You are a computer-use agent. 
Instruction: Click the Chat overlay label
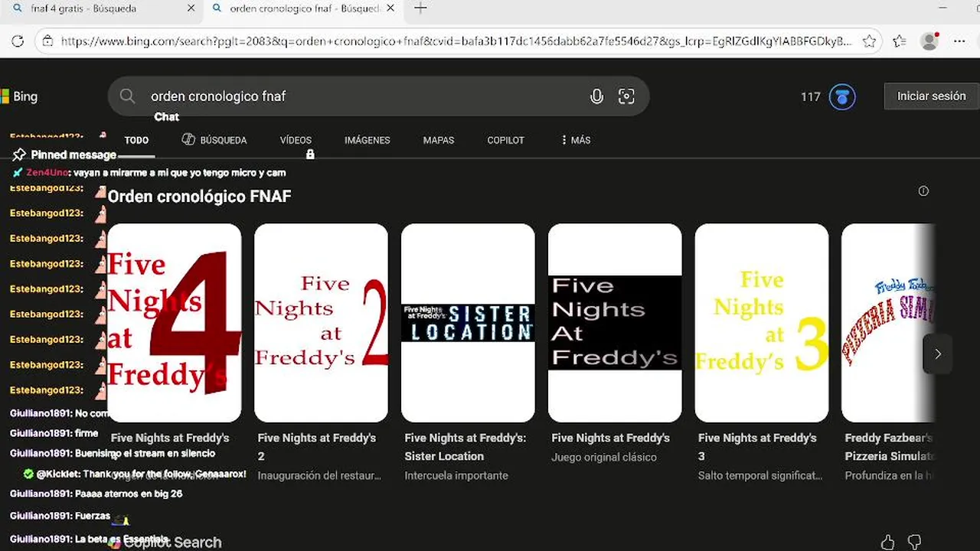coord(166,117)
